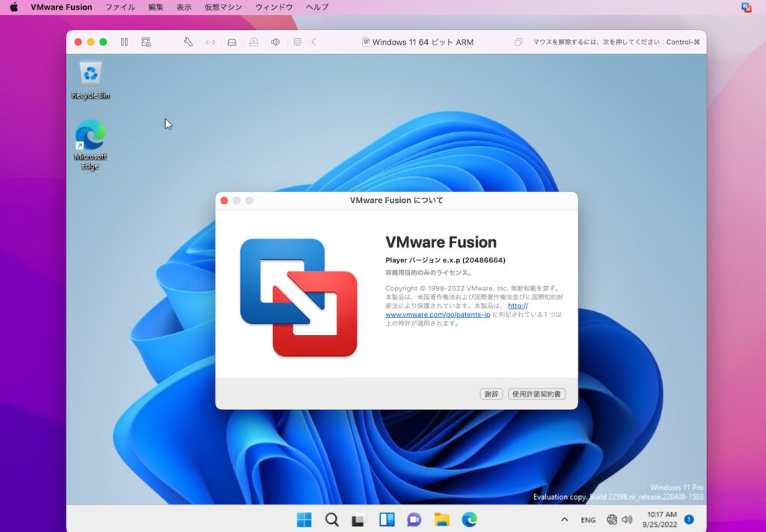Screen dimensions: 766x532
Task: Launch Windows Search from the taskbar
Action: (331, 519)
